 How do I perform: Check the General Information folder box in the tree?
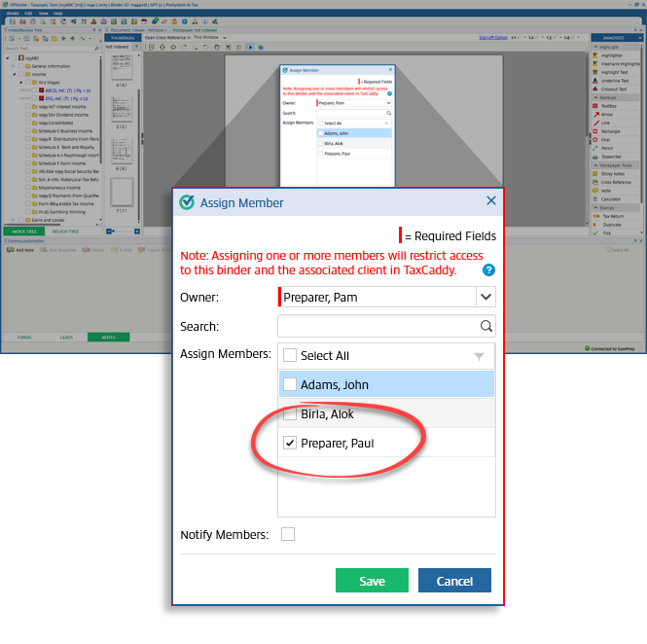pyautogui.click(x=20, y=66)
